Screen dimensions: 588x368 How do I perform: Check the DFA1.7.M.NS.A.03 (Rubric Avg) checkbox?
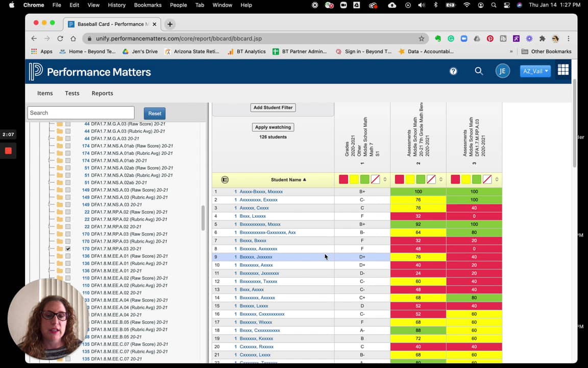[68, 197]
